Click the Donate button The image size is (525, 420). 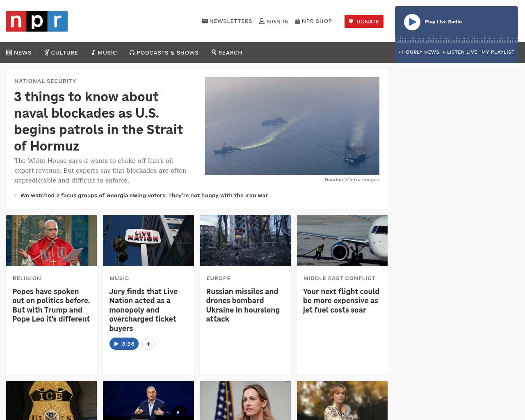(364, 21)
